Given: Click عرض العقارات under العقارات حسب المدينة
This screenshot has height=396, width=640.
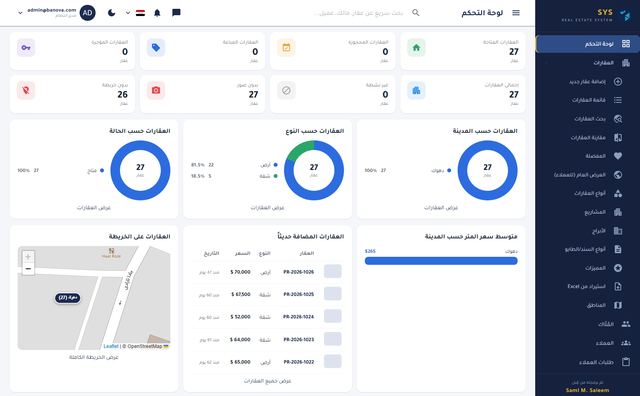Looking at the screenshot, I should pyautogui.click(x=441, y=208).
